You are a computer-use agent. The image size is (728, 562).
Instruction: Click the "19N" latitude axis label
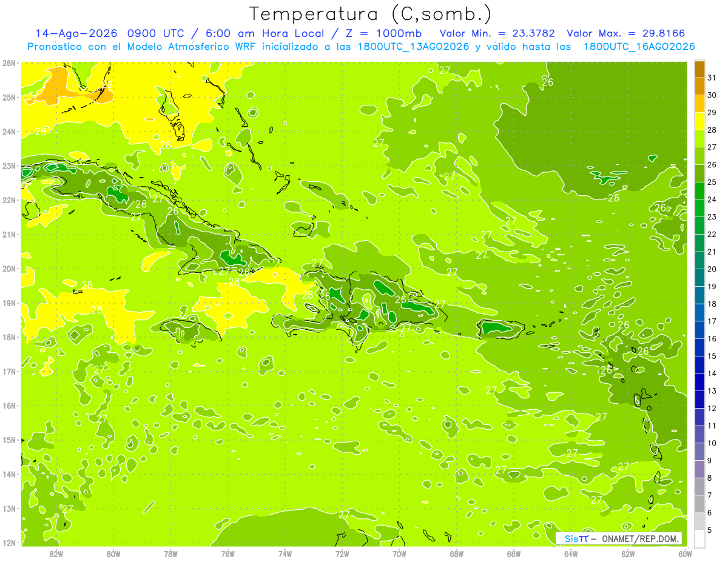pos(9,303)
